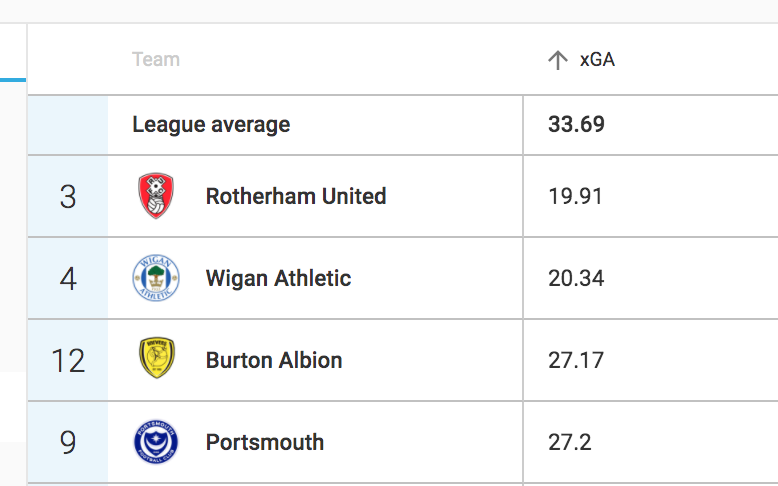
Task: Select rank 12 cell for Burton Albion
Action: (68, 360)
